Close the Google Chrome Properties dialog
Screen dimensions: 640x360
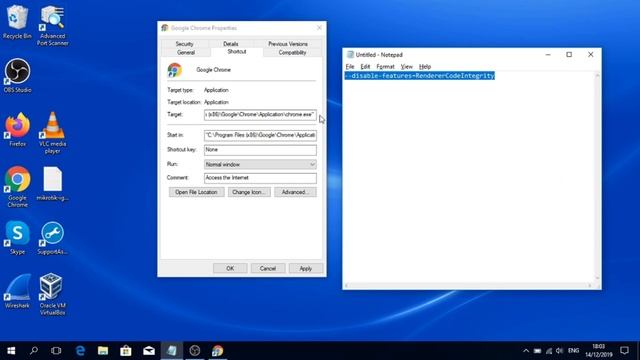click(319, 28)
